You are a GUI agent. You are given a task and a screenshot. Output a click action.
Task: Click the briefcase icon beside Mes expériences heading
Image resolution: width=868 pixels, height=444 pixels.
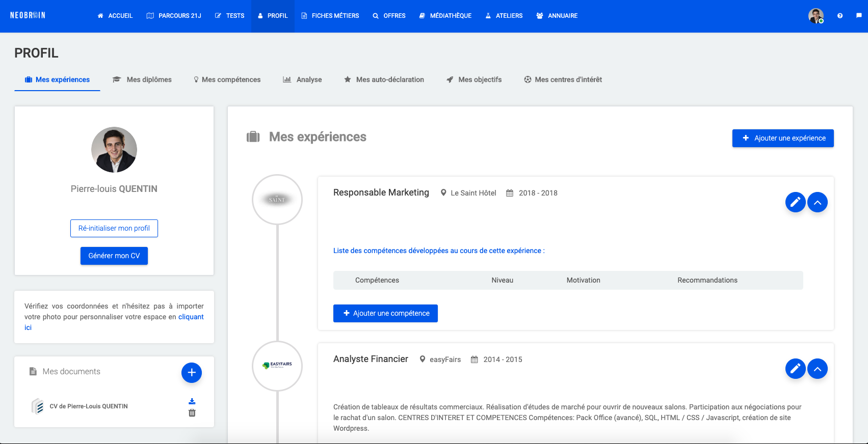pos(253,137)
